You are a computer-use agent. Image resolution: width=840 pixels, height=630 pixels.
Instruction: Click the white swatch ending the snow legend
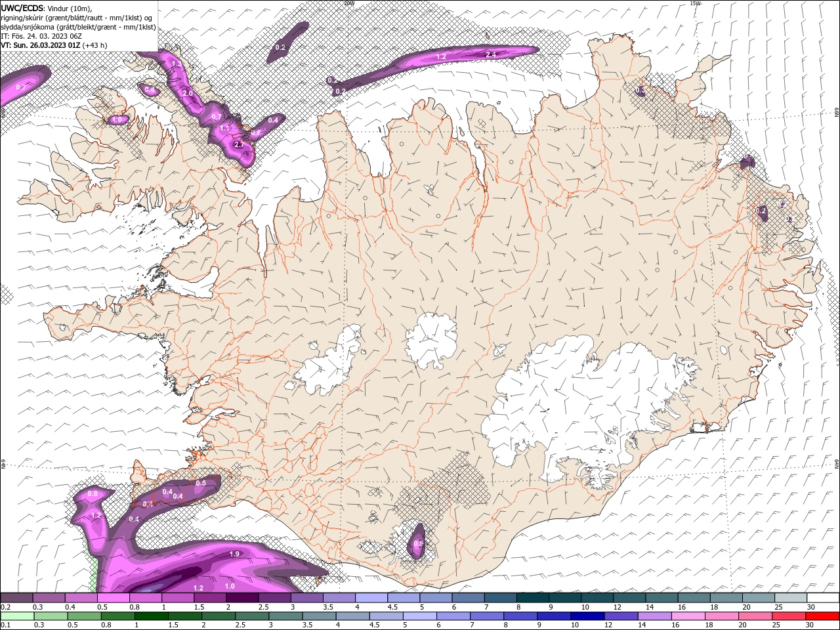(x=822, y=598)
